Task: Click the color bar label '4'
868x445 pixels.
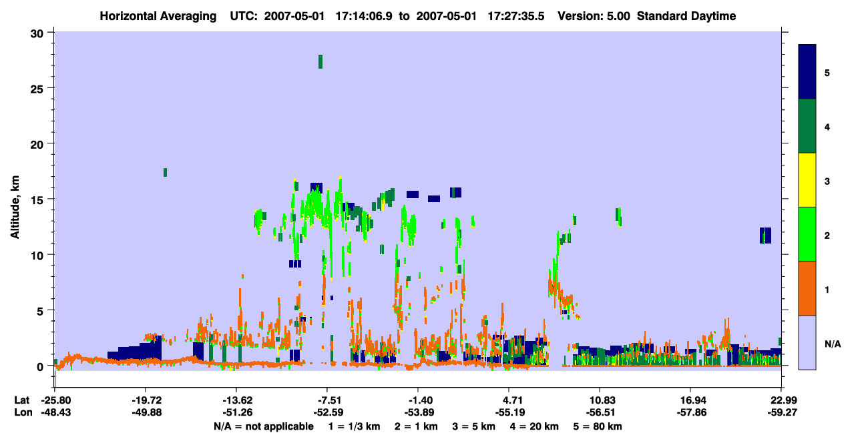Action: (x=827, y=127)
